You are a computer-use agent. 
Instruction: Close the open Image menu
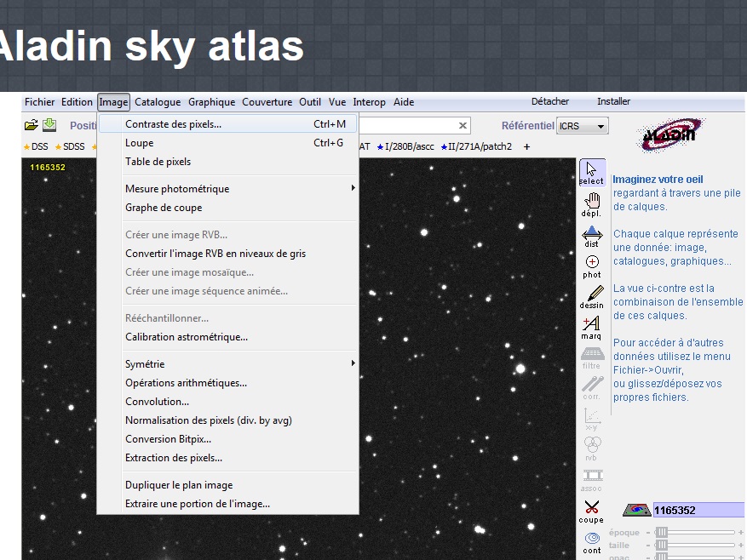click(113, 102)
